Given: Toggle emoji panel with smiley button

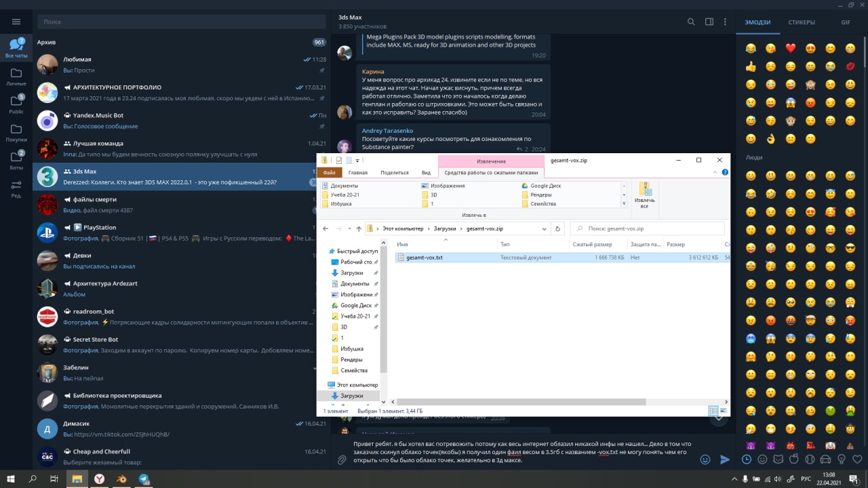Looking at the screenshot, I should tap(705, 460).
